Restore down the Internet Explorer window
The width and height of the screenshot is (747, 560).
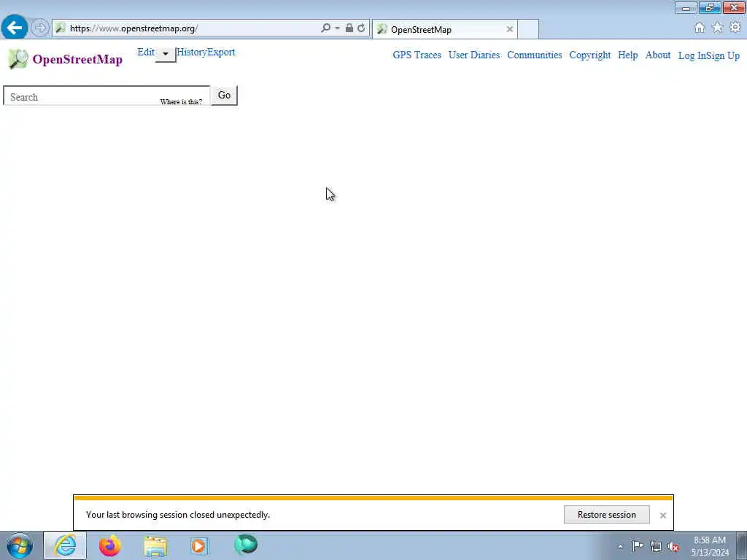pyautogui.click(x=710, y=7)
